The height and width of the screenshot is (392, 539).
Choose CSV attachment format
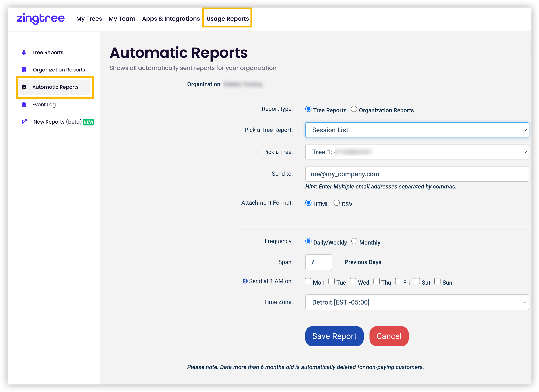coord(337,203)
